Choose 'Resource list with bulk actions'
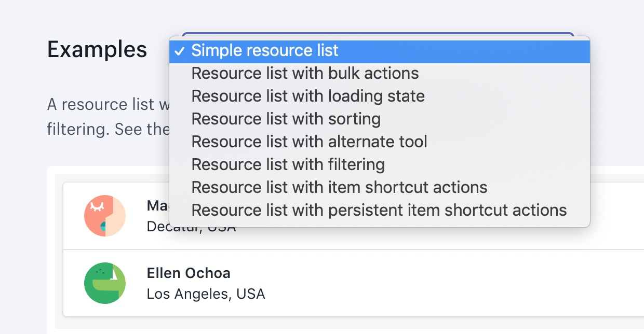 pyautogui.click(x=305, y=74)
